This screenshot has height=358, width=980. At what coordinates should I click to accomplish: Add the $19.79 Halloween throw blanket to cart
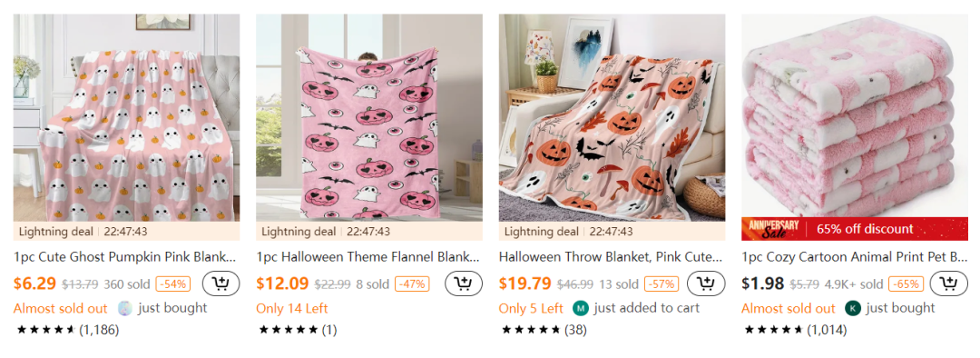706,283
